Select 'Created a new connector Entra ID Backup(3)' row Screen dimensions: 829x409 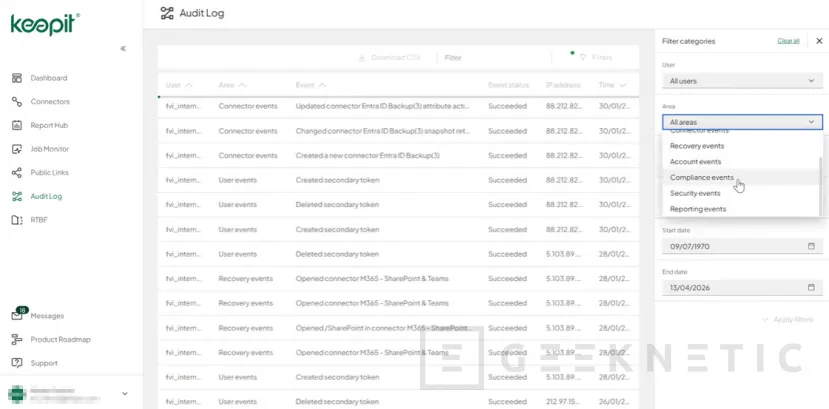click(x=398, y=155)
